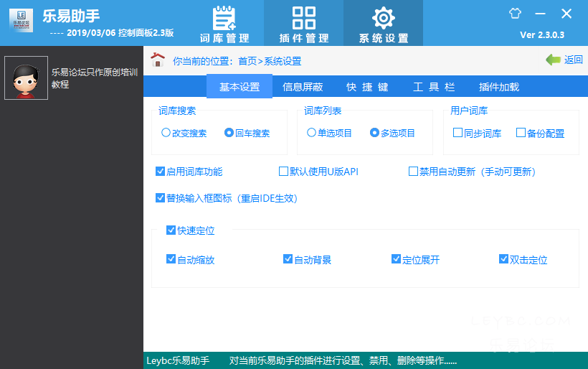Click the 词库列表 group label
This screenshot has width=588, height=369.
(323, 111)
